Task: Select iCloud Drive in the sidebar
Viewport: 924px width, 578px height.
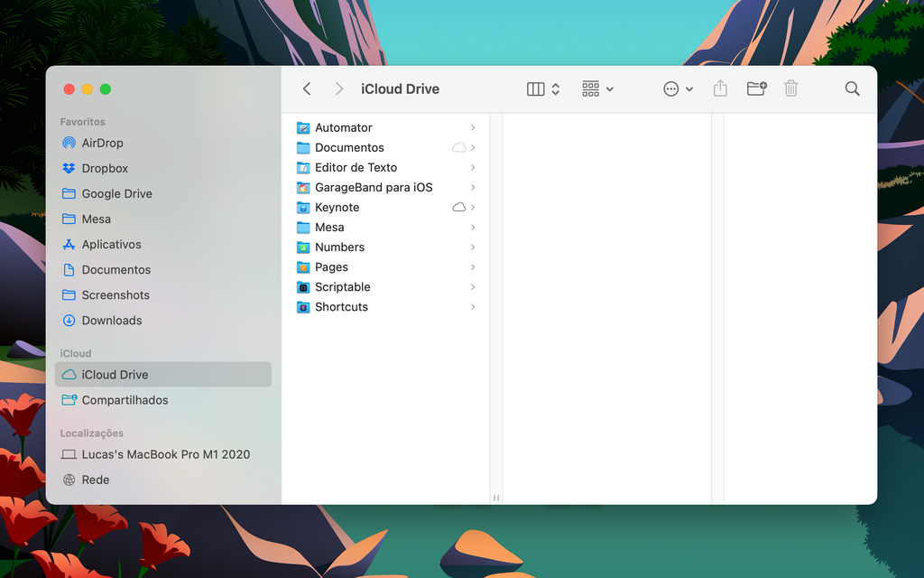Action: coord(162,375)
